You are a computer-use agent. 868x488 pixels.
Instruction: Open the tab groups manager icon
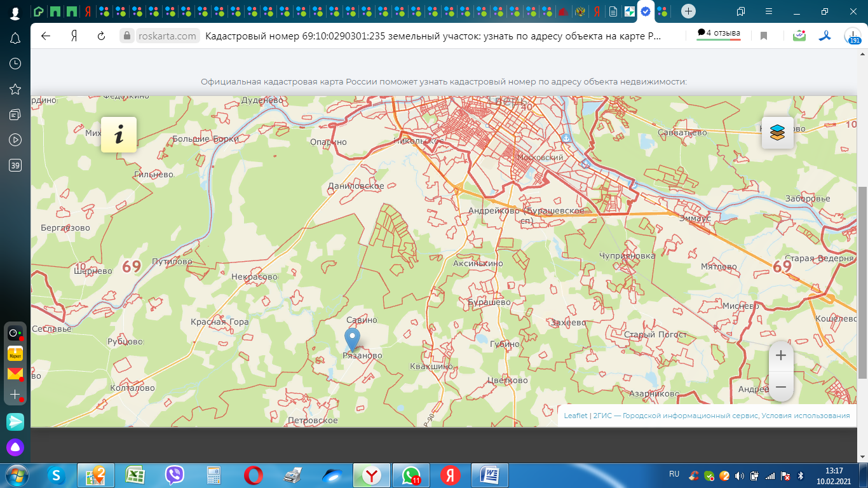(x=741, y=11)
